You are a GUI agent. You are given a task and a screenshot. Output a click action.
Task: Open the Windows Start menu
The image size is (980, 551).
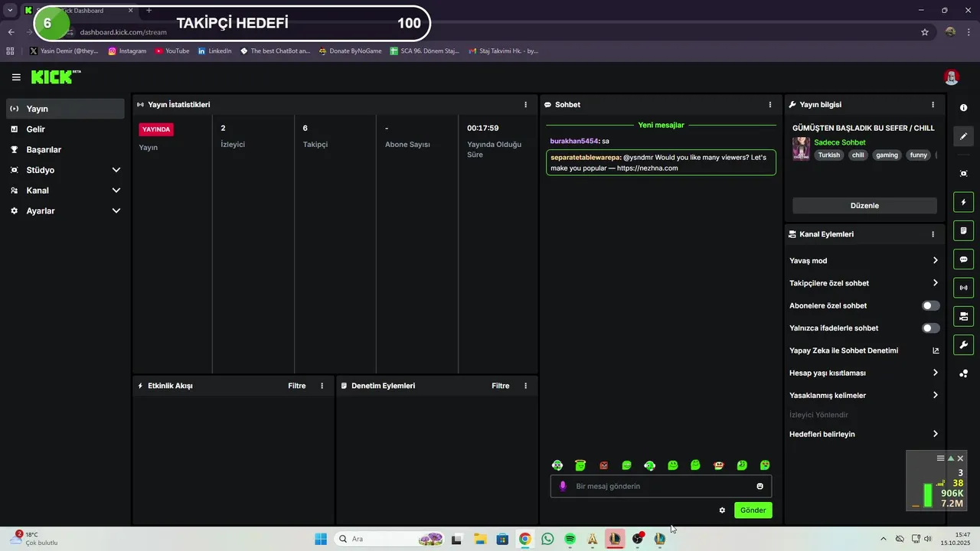[x=321, y=539]
